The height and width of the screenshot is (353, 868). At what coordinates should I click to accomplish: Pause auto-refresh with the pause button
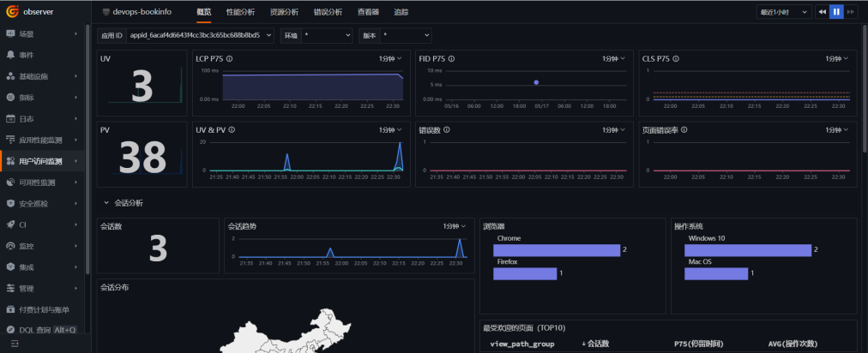(x=836, y=12)
